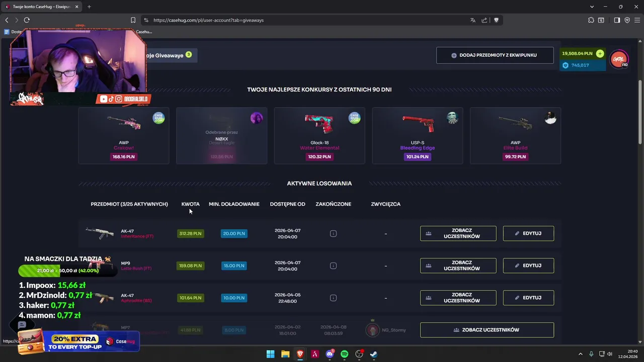This screenshot has width=644, height=362.
Task: Click EDYTUJ for MP9 Latte Rush
Action: [x=528, y=265]
